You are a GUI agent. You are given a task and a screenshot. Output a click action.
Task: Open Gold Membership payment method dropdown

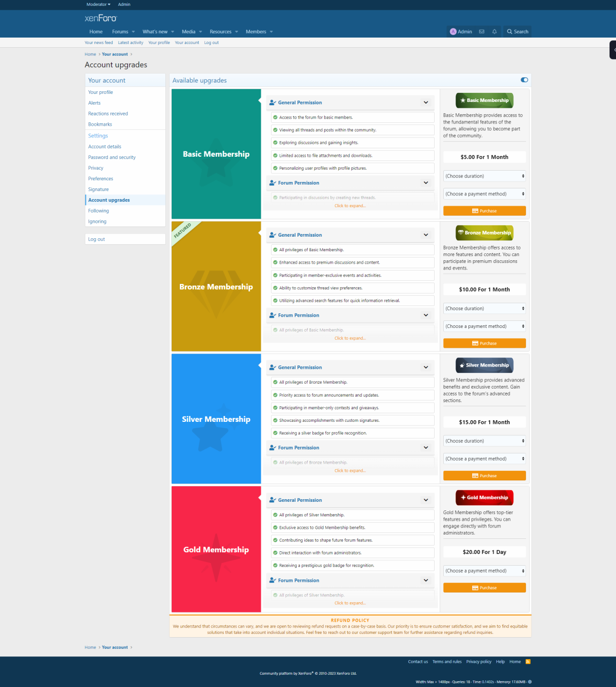(x=484, y=571)
